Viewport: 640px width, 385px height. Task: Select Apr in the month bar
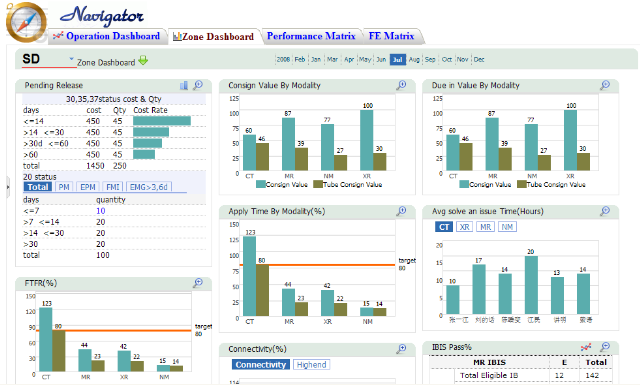click(x=349, y=60)
